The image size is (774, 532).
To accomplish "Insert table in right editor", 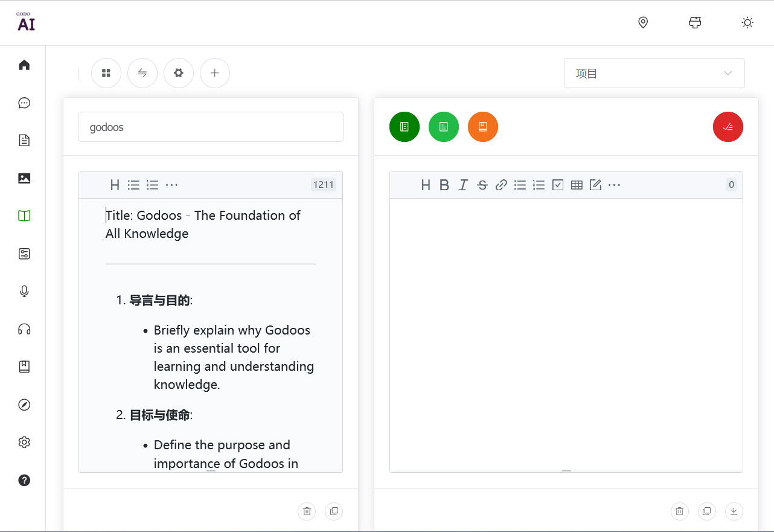I will point(577,185).
